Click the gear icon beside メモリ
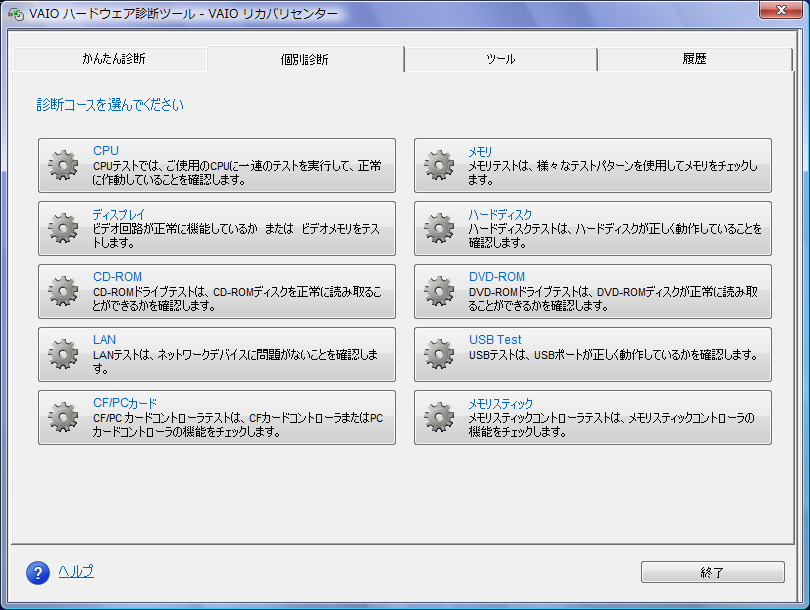This screenshot has height=610, width=810. pos(439,165)
